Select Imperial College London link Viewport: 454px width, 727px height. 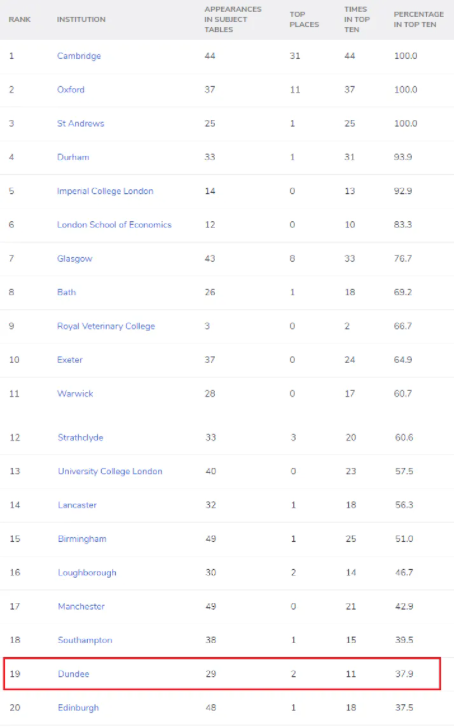105,191
